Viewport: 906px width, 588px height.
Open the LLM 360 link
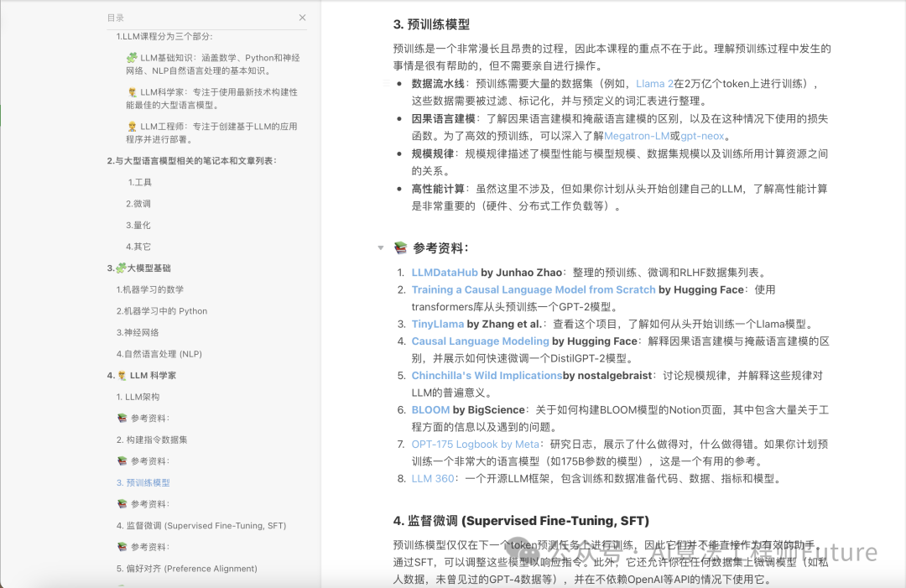click(433, 478)
